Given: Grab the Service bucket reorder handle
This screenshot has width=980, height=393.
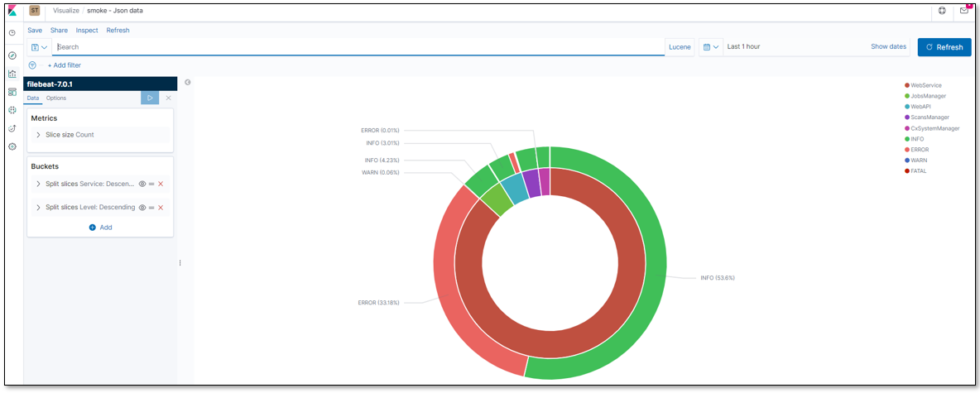Looking at the screenshot, I should click(151, 184).
